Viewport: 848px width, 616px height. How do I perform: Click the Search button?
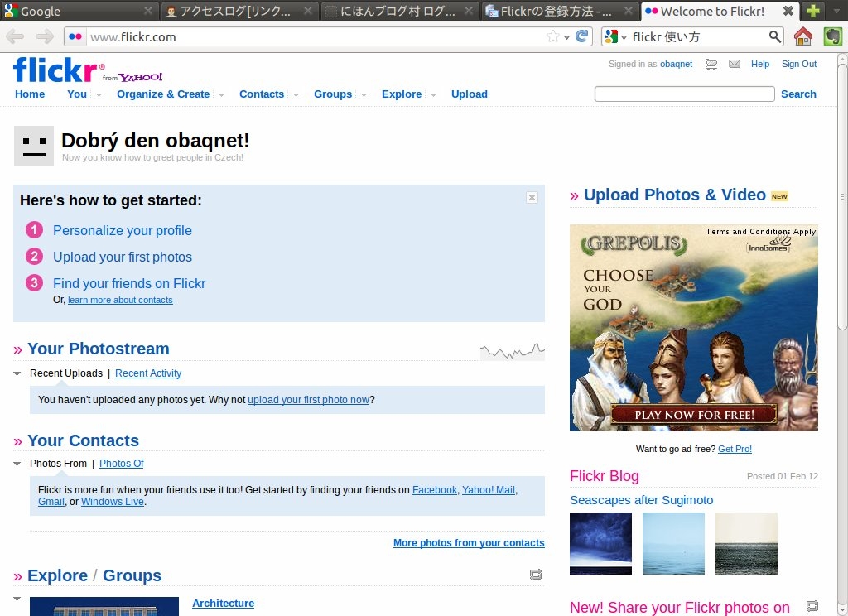(798, 94)
